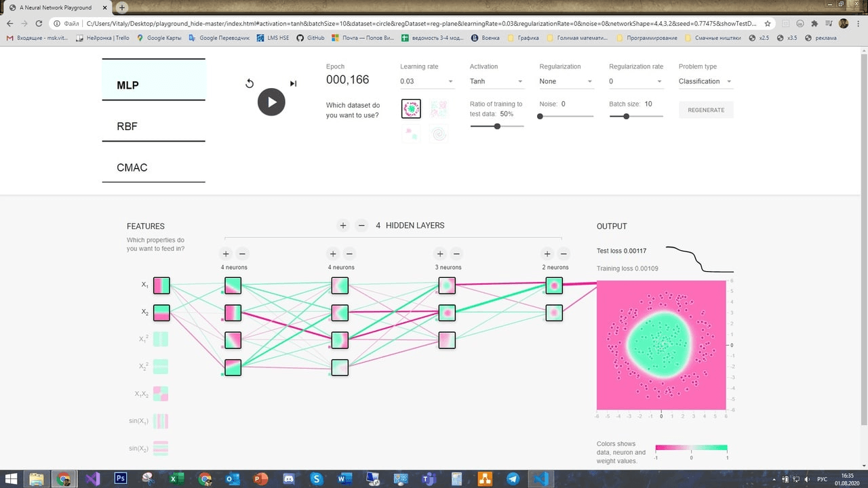
Task: Adjust the Noise slider
Action: point(566,116)
